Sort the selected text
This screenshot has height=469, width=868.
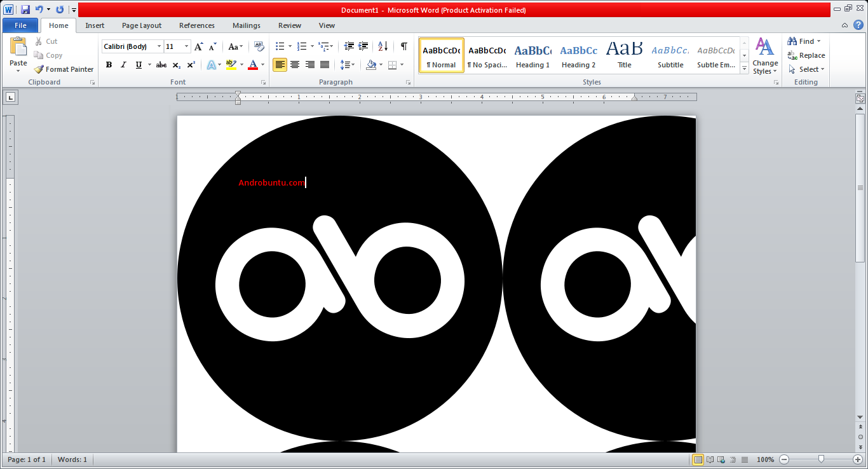coord(381,47)
